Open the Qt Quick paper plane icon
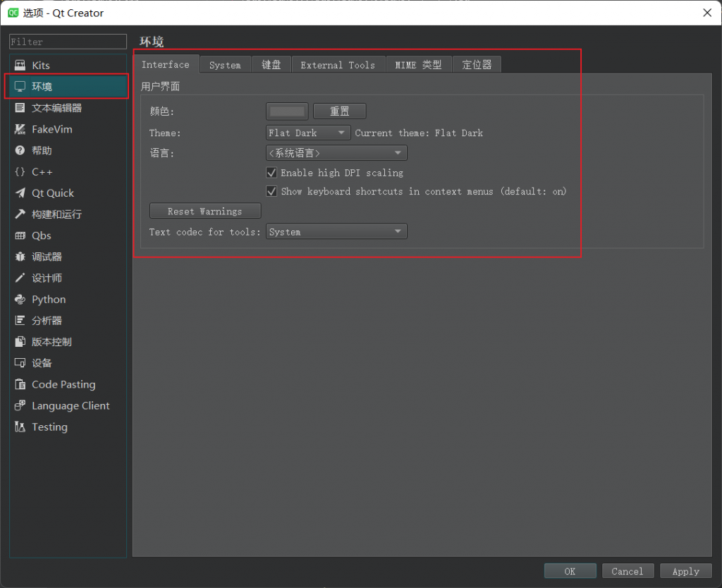This screenshot has width=722, height=588. (20, 193)
